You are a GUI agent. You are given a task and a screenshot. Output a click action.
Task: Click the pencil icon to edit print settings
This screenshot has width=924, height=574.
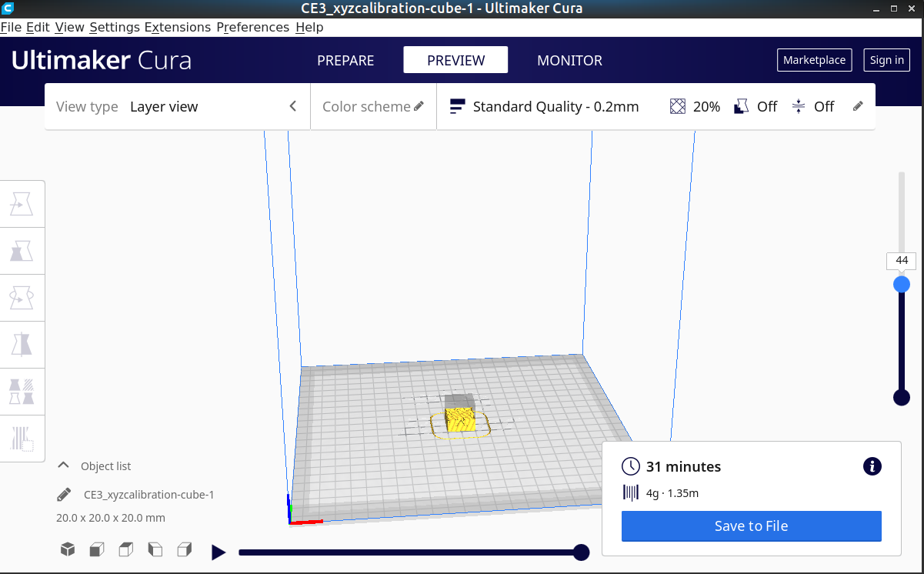(858, 106)
